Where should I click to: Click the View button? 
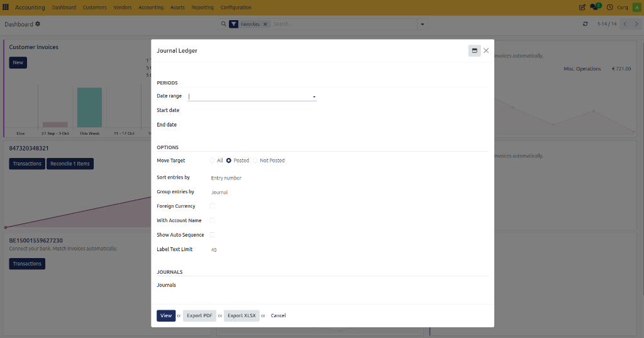166,315
